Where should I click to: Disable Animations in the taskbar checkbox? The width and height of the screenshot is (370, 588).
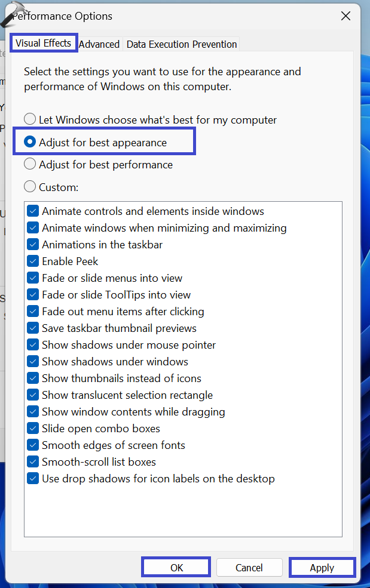point(33,245)
